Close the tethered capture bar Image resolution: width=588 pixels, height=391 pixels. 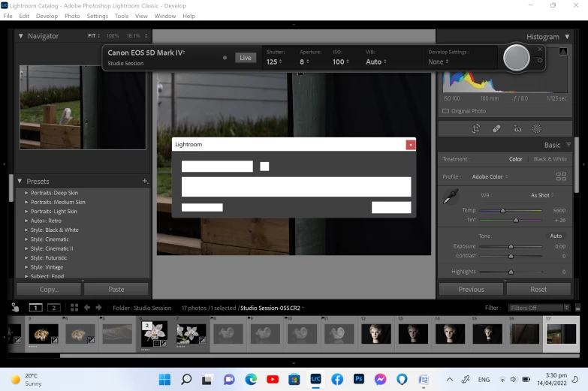[x=540, y=49]
